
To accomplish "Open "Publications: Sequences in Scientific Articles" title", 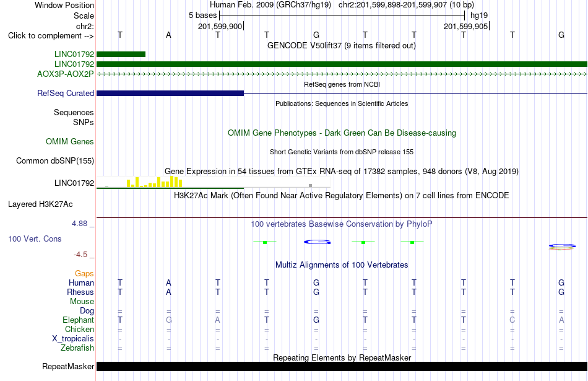I will click(342, 103).
